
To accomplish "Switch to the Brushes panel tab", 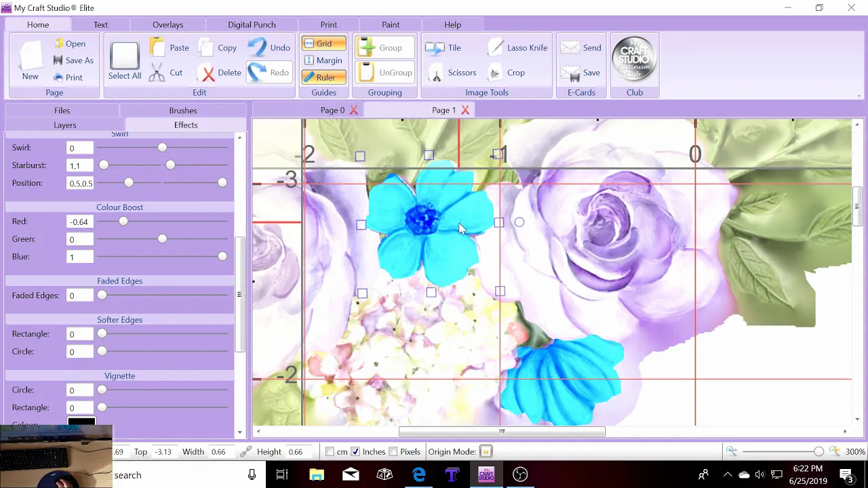I will [x=183, y=110].
